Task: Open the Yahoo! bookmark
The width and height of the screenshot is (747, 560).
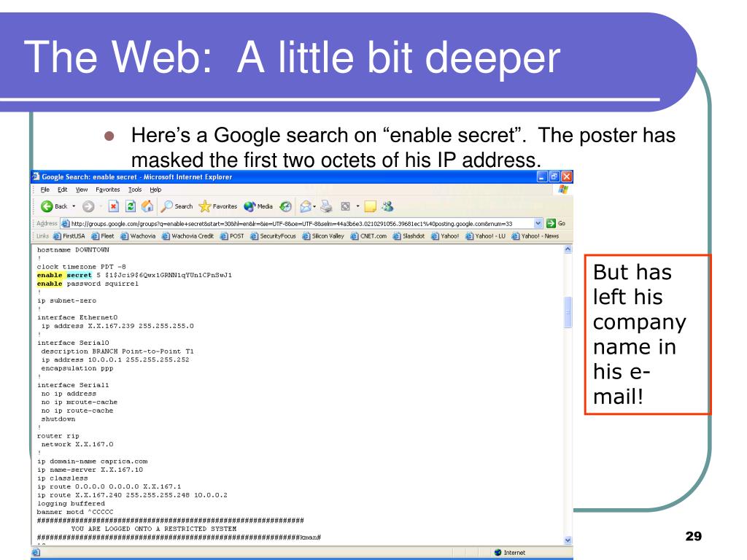Action: 445,236
